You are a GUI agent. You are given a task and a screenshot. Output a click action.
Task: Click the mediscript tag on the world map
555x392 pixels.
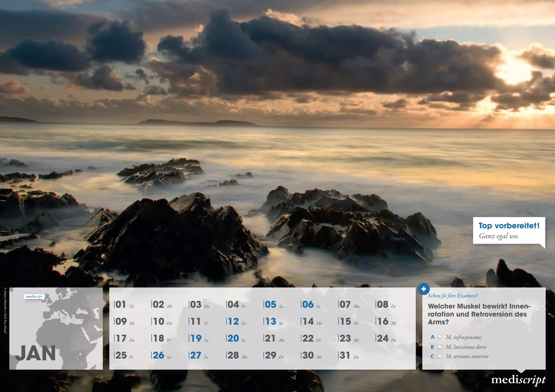[34, 296]
